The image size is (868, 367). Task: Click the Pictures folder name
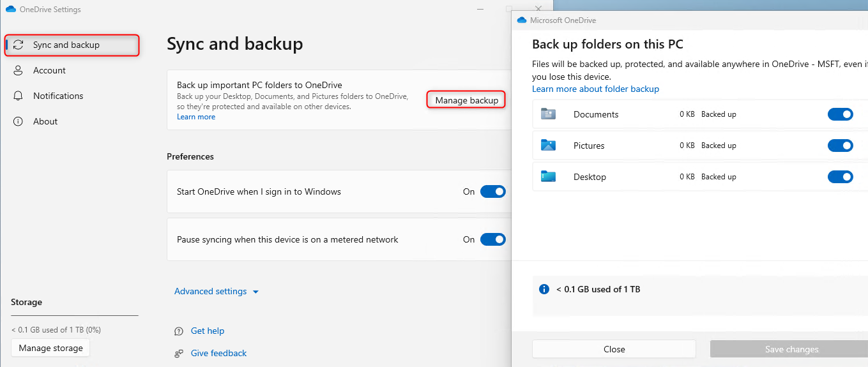pos(589,146)
